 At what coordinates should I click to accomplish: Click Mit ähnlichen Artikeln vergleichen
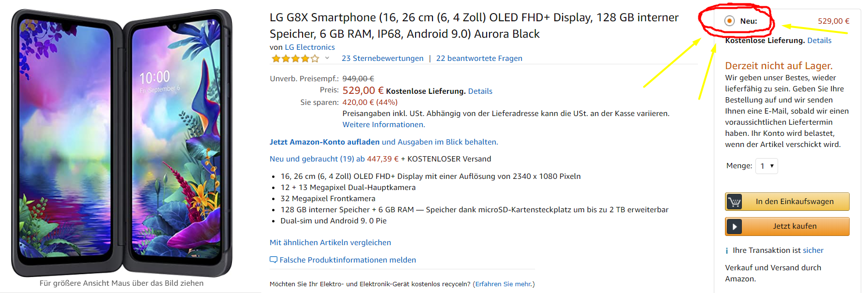coord(330,243)
